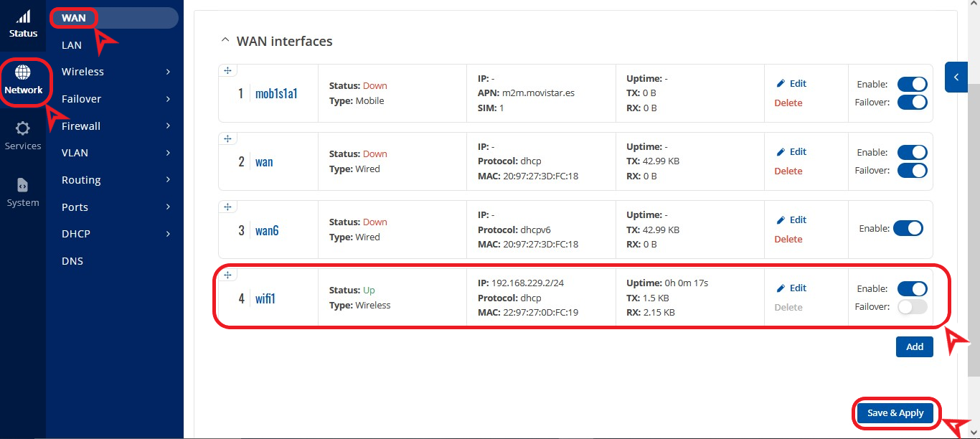Open the LAN menu item
This screenshot has width=980, height=439.
point(72,45)
